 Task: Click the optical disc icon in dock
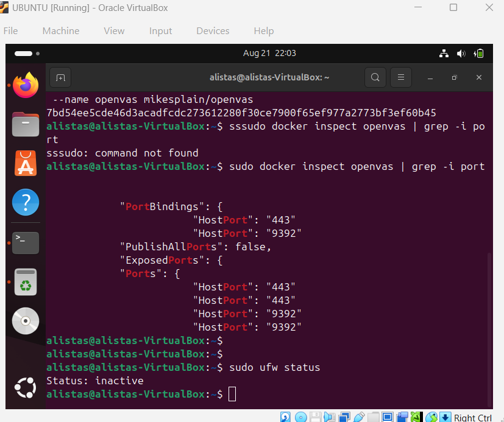coord(26,321)
